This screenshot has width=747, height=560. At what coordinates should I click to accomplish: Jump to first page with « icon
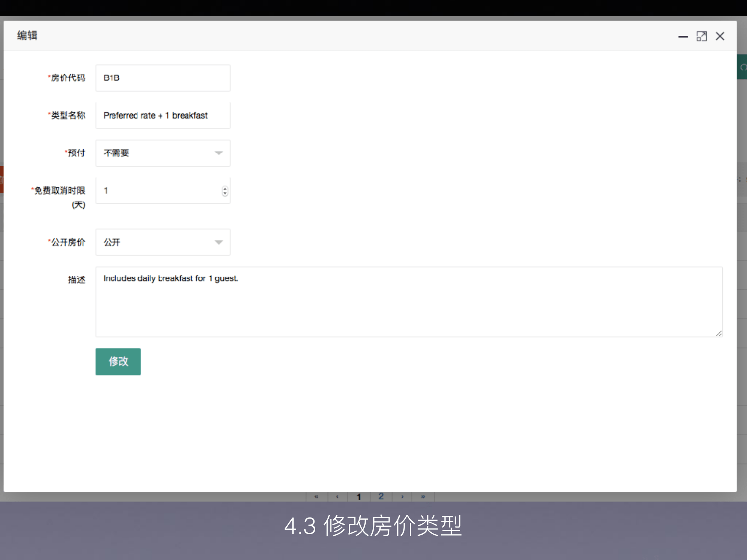316,497
